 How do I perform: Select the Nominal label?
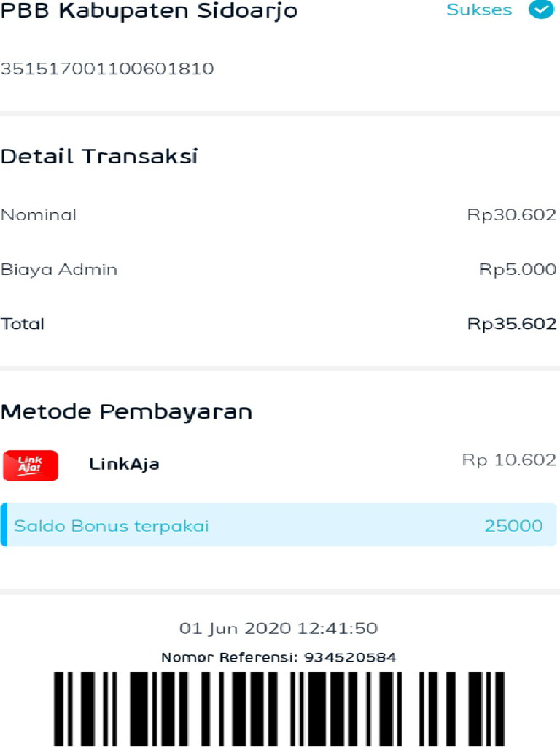click(39, 215)
